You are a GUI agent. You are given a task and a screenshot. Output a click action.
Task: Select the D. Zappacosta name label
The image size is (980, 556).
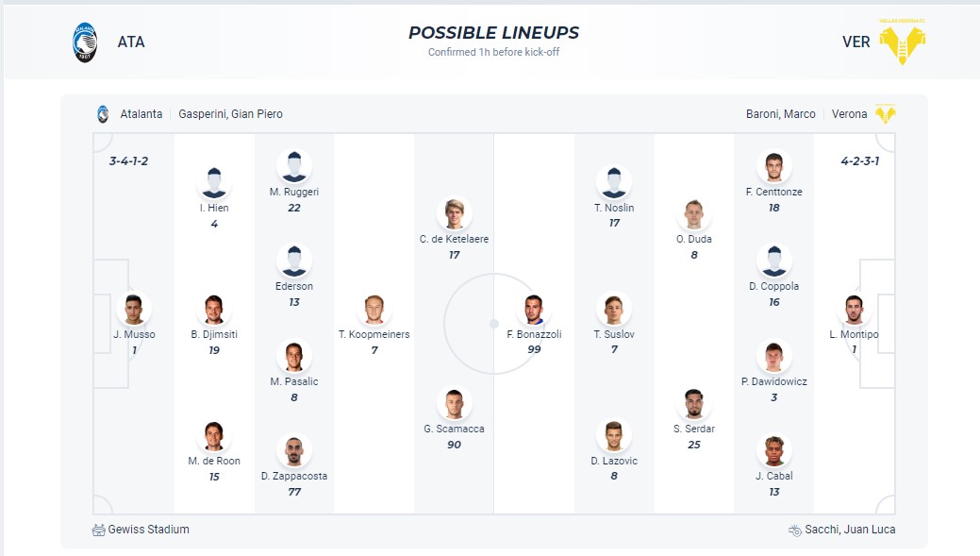point(294,476)
